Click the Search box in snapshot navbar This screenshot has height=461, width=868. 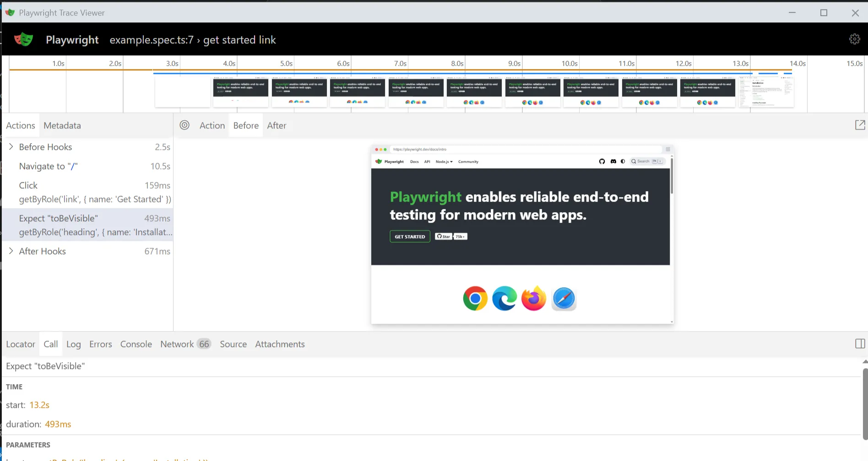click(x=647, y=161)
